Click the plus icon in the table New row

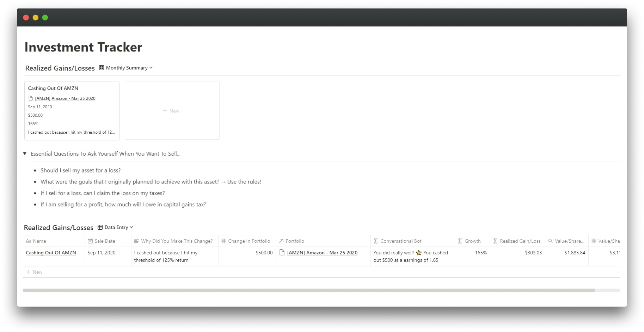(x=28, y=272)
